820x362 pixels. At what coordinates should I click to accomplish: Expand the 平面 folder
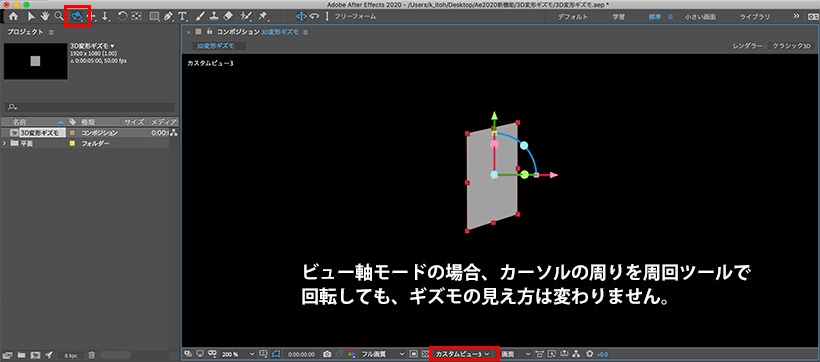pyautogui.click(x=5, y=143)
